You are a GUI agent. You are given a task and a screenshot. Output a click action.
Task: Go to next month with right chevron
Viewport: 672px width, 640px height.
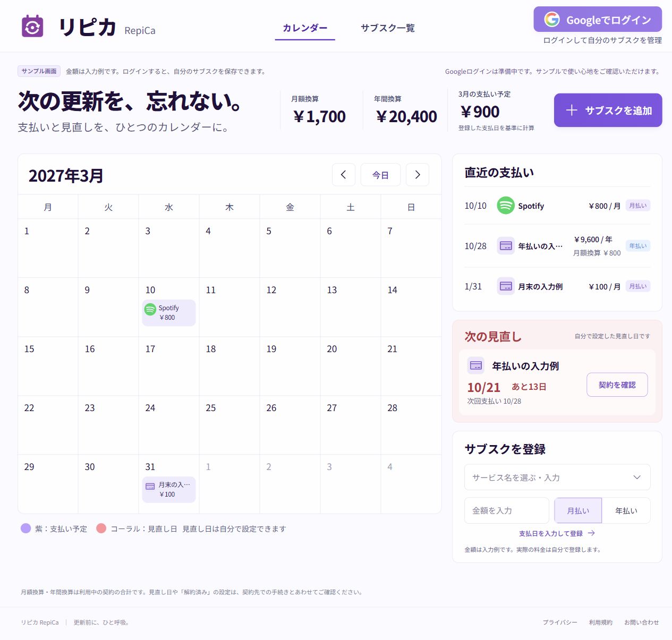(x=418, y=175)
